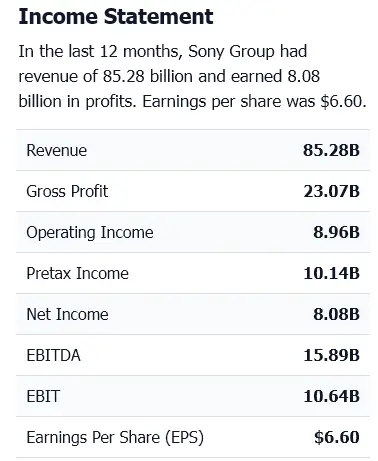Select the Net Income row label
This screenshot has height=461, width=378.
[x=67, y=314]
